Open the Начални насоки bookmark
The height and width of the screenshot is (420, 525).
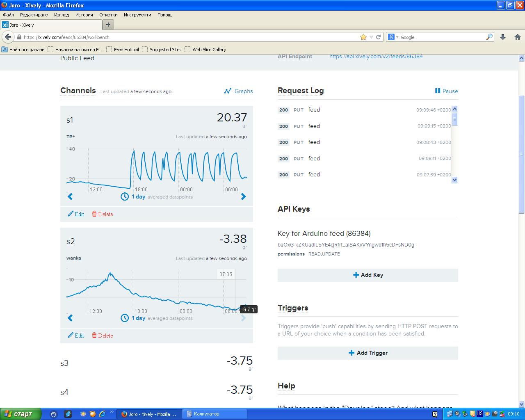point(75,50)
